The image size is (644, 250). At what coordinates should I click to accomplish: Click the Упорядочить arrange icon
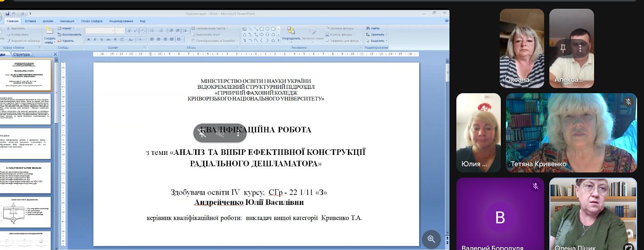(291, 31)
